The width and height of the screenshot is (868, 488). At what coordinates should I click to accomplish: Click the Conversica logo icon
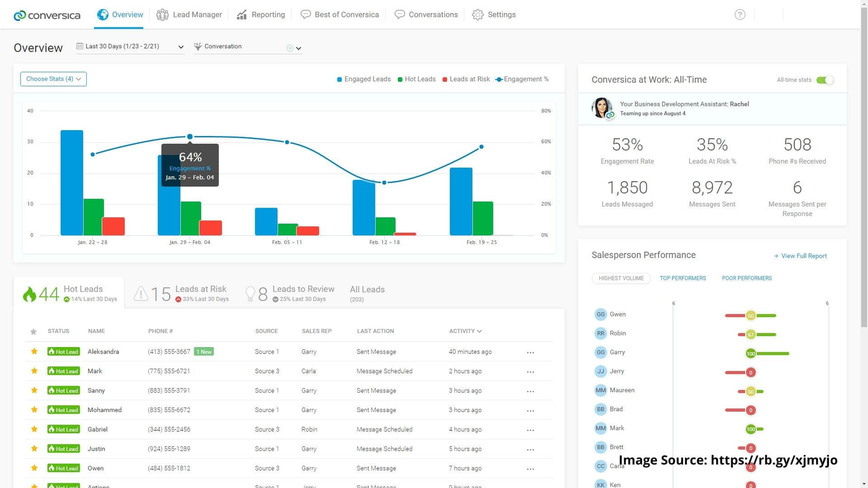pos(20,15)
